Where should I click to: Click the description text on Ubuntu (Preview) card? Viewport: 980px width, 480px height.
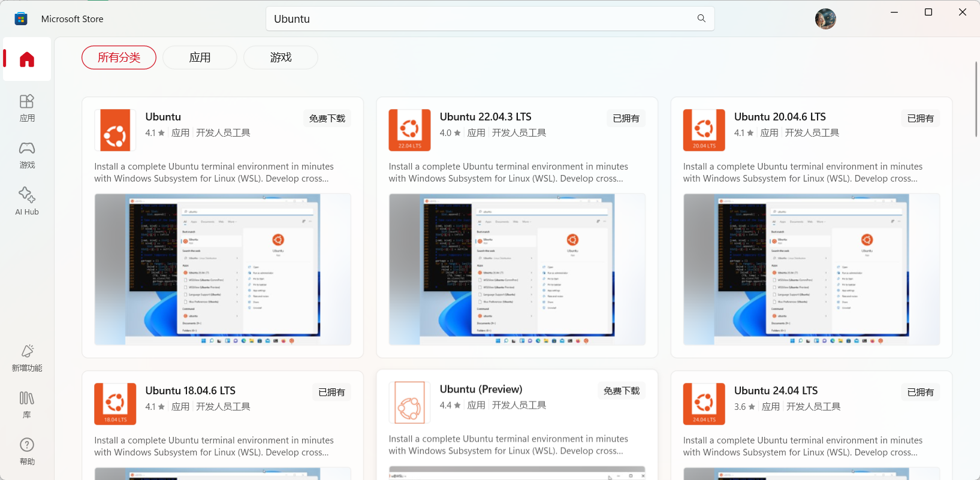(508, 445)
